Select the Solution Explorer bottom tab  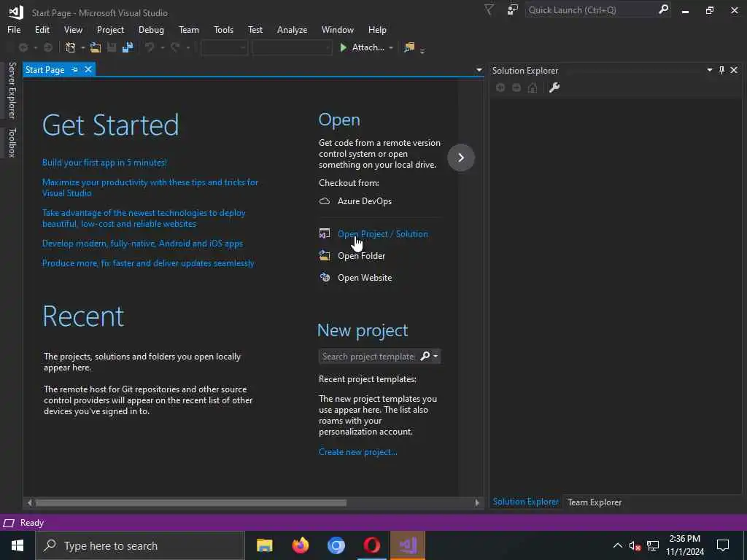525,502
